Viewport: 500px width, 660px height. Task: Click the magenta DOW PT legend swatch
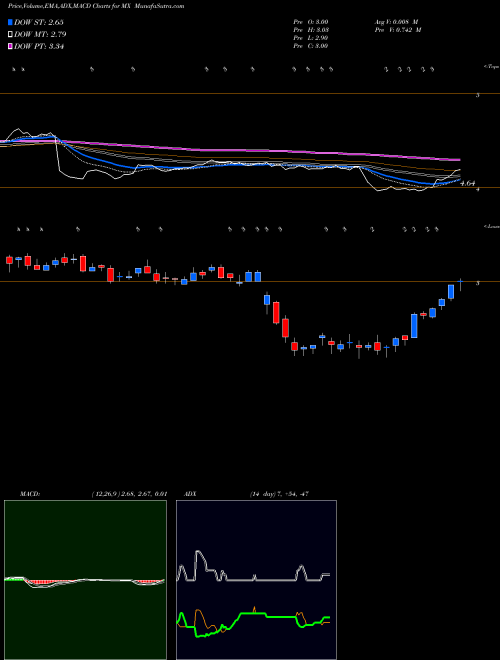[x=10, y=46]
